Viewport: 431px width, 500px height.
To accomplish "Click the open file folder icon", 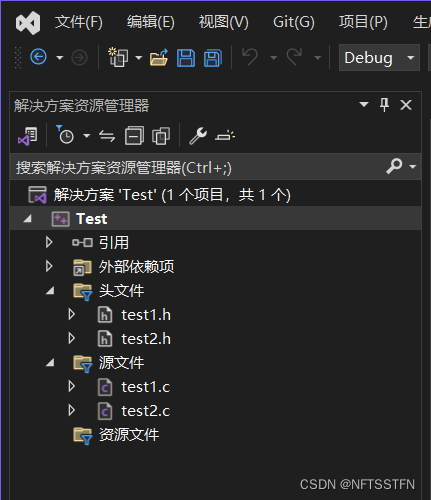I will (x=159, y=57).
